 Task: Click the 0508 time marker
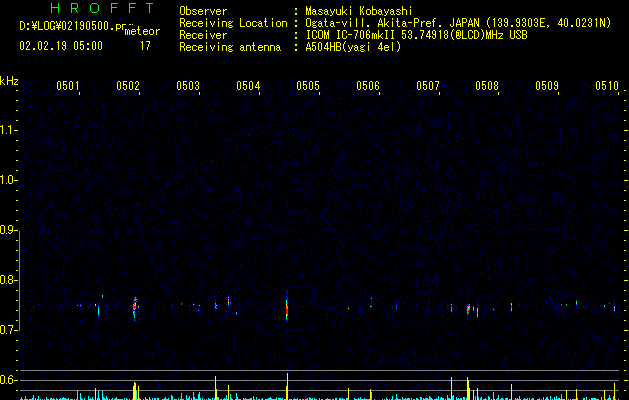tap(487, 86)
